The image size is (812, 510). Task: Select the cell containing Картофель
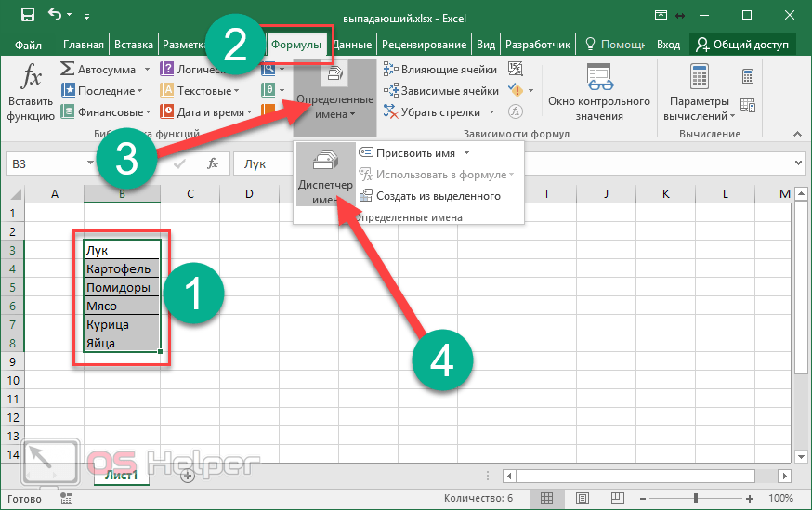(x=121, y=269)
